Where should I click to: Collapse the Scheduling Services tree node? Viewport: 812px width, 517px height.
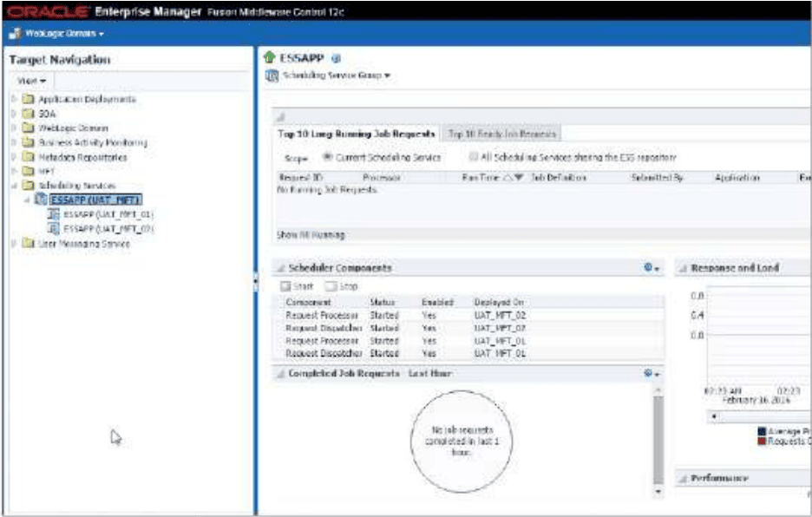(14, 186)
